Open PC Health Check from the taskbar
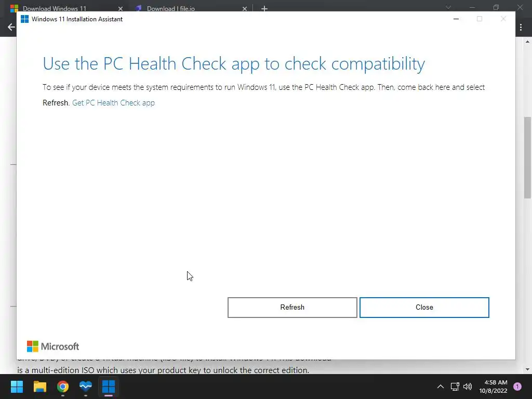 (86, 387)
